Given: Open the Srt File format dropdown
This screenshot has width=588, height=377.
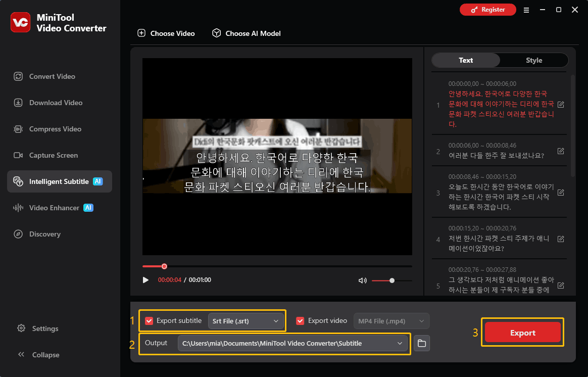Looking at the screenshot, I should click(x=246, y=321).
